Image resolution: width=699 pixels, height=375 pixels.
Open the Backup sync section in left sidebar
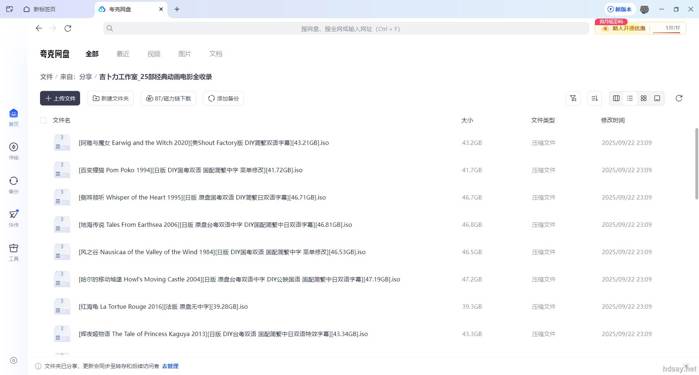click(x=14, y=185)
